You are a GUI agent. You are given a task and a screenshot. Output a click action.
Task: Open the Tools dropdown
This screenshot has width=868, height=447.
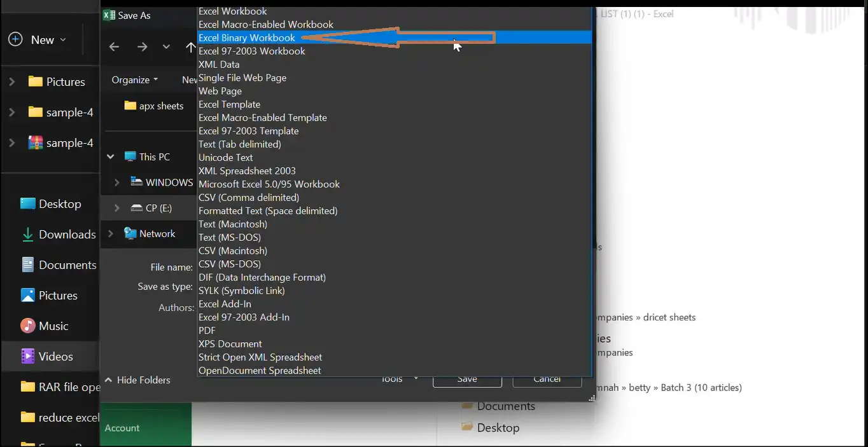coord(400,379)
